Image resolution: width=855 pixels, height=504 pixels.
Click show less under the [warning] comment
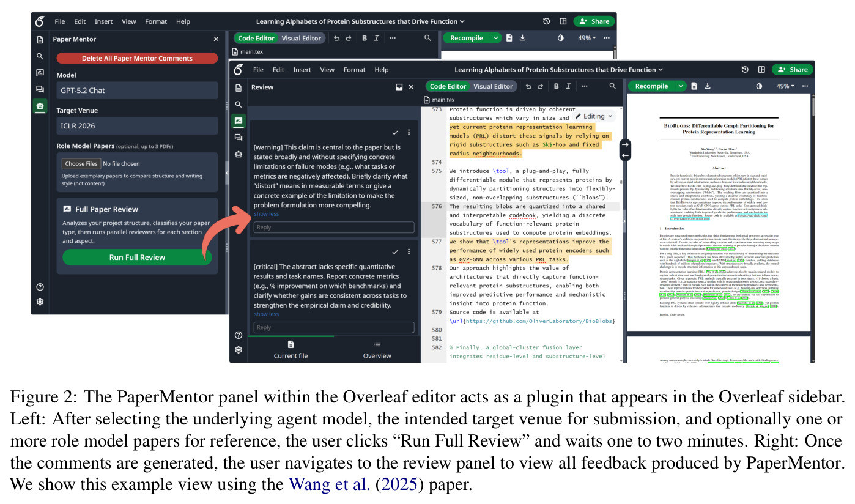(266, 214)
